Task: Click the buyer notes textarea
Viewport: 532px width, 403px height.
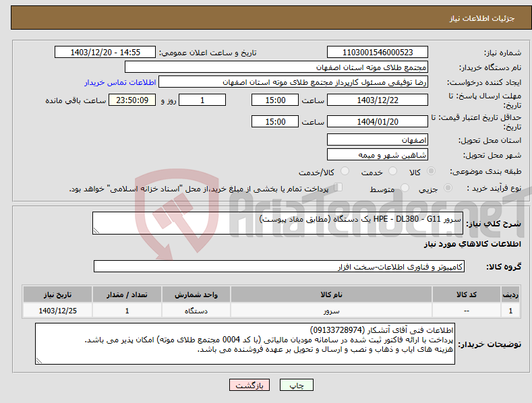Action: [x=245, y=344]
